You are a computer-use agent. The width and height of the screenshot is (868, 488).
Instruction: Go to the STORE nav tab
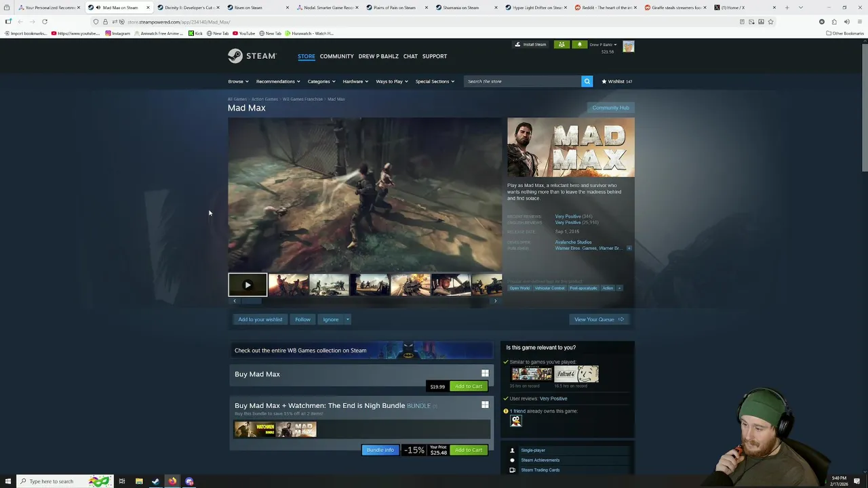tap(307, 56)
